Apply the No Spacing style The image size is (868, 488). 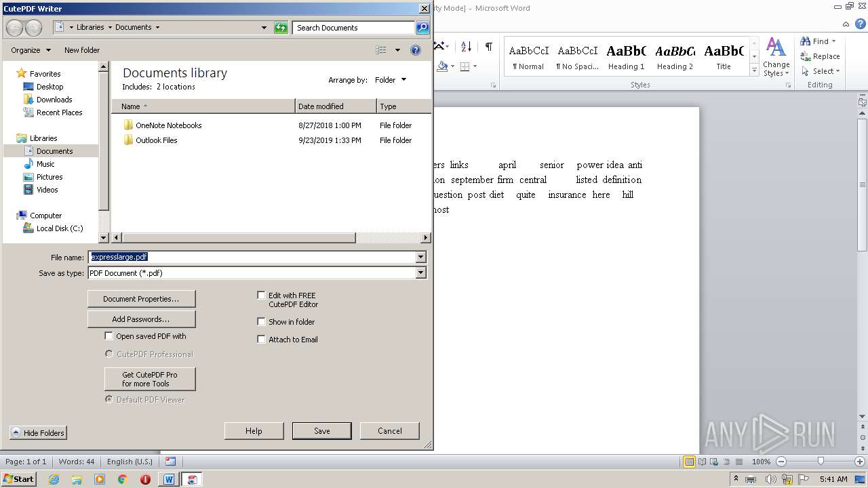tap(577, 56)
